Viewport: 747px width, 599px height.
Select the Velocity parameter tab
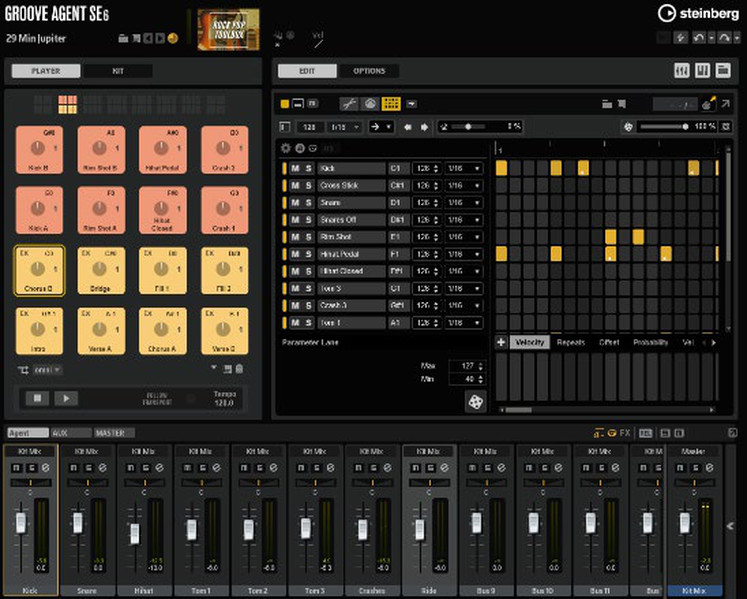coord(530,342)
